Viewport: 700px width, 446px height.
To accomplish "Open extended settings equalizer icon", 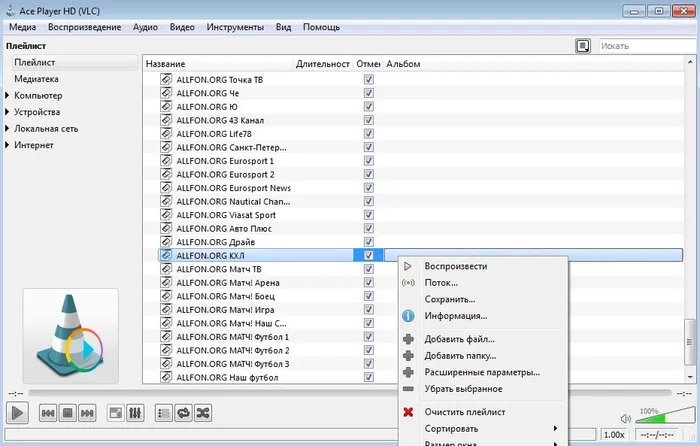I will point(135,413).
